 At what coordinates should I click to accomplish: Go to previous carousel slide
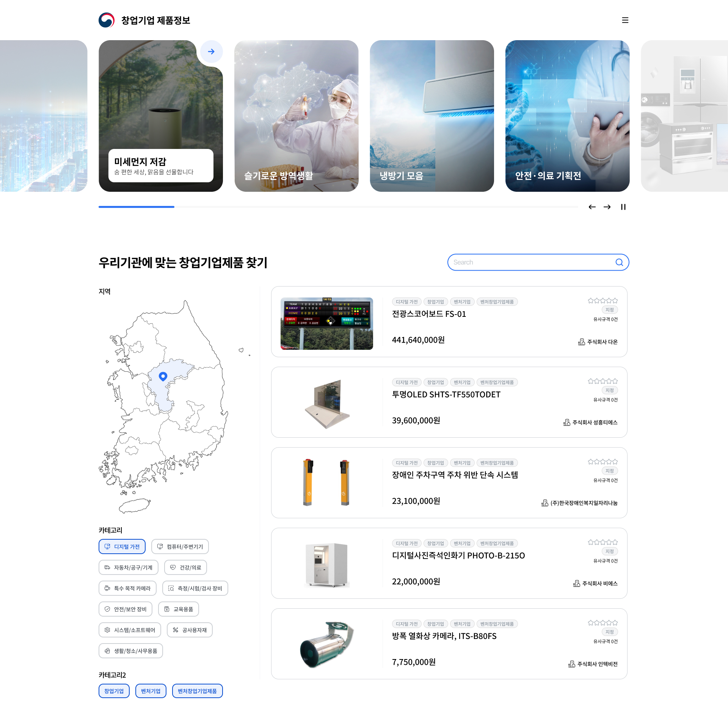[592, 207]
